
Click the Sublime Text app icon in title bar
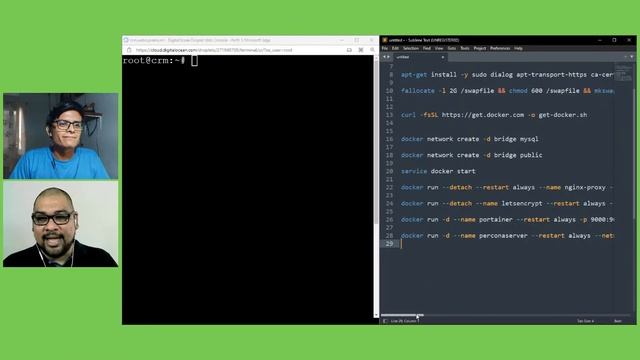point(384,40)
